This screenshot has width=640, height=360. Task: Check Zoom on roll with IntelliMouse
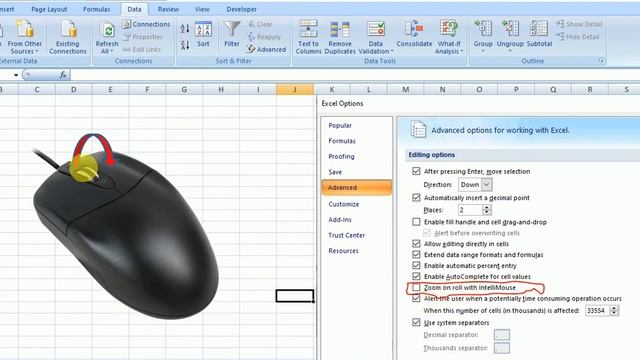[x=416, y=287]
